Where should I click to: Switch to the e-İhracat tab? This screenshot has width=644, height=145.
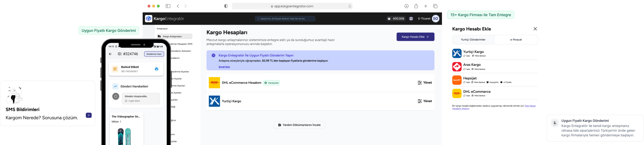tap(516, 40)
